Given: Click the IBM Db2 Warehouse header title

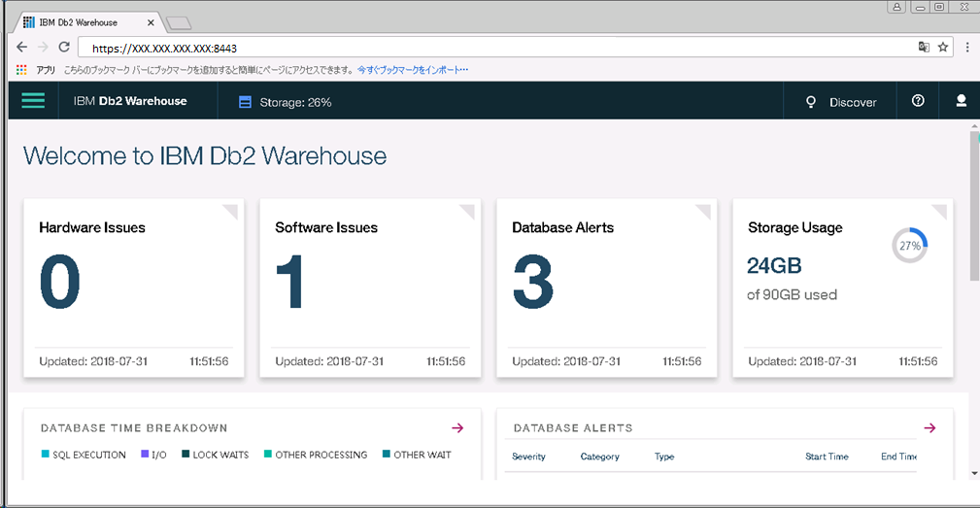Looking at the screenshot, I should tap(130, 101).
